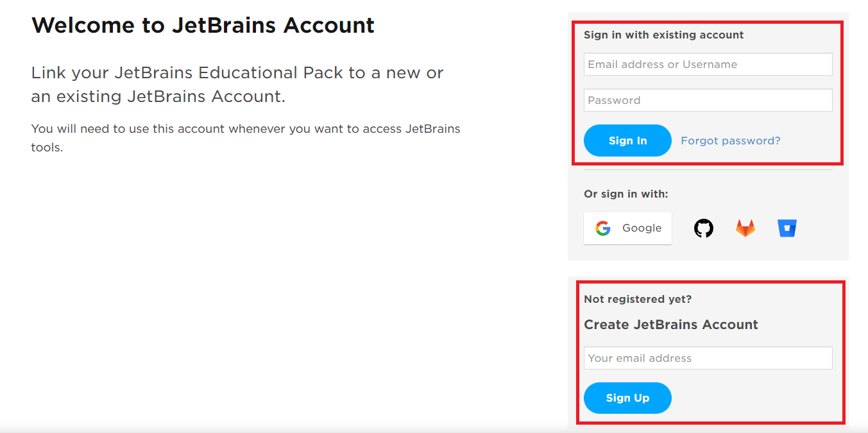Sign in with the GitHub icon
Image resolution: width=868 pixels, height=433 pixels.
(704, 228)
